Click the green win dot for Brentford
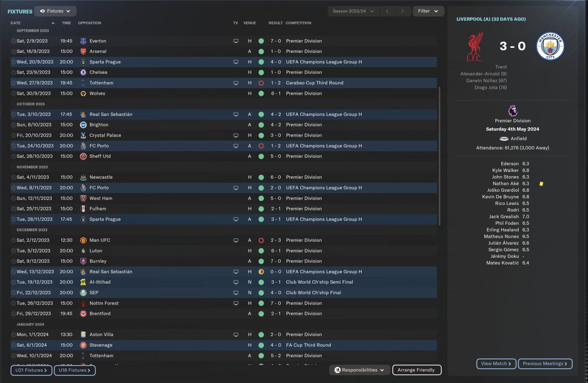This screenshot has width=588, height=383. 261,314
